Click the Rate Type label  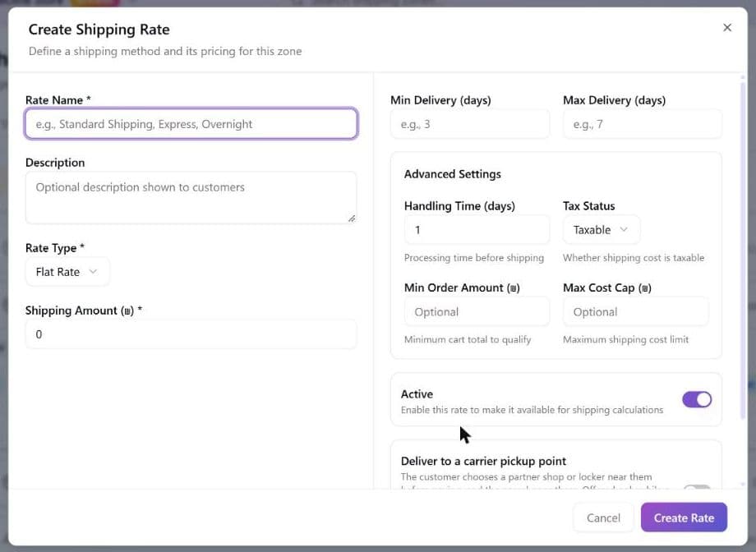54,248
